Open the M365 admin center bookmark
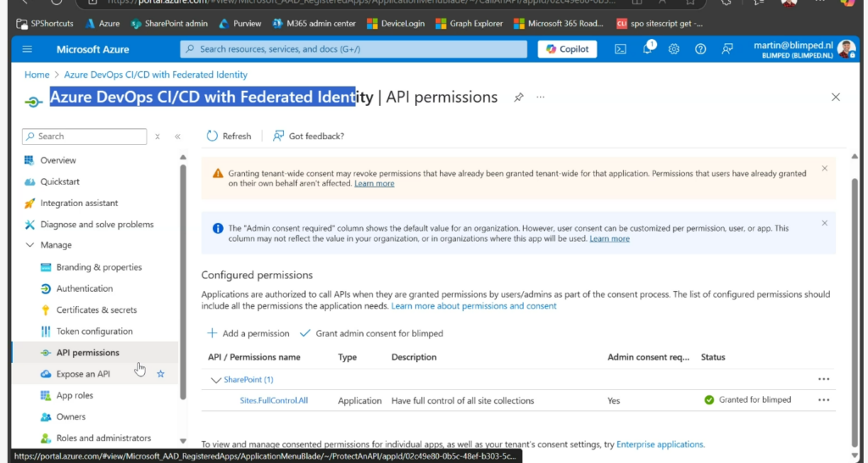The height and width of the screenshot is (463, 868). 314,24
